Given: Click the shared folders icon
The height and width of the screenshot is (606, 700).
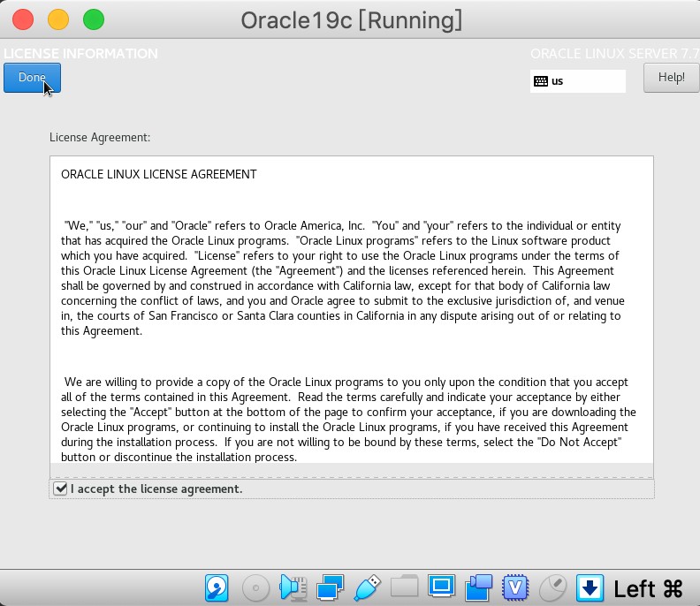Looking at the screenshot, I should [x=404, y=587].
